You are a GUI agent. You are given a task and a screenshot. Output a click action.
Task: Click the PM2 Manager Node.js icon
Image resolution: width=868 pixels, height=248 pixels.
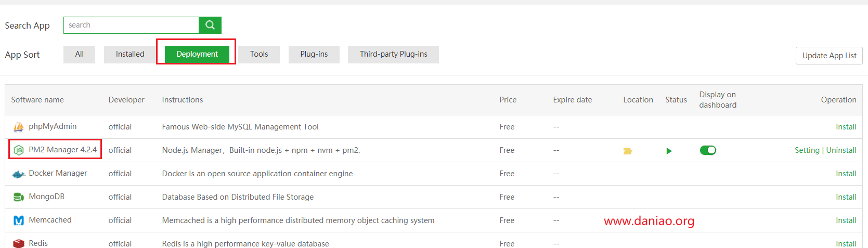coord(19,150)
